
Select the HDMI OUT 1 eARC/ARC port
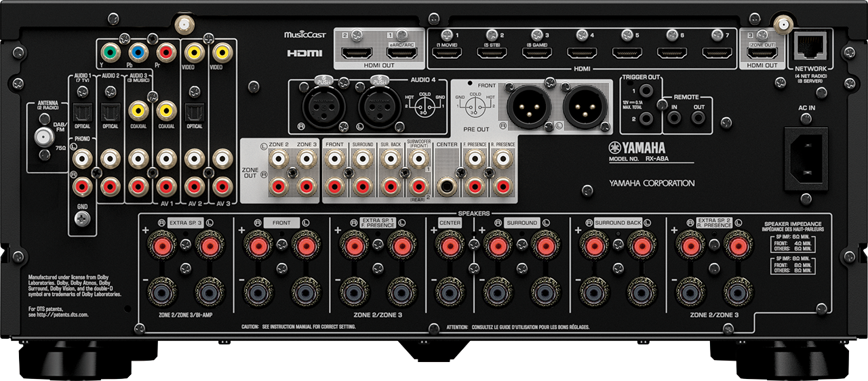pos(402,53)
